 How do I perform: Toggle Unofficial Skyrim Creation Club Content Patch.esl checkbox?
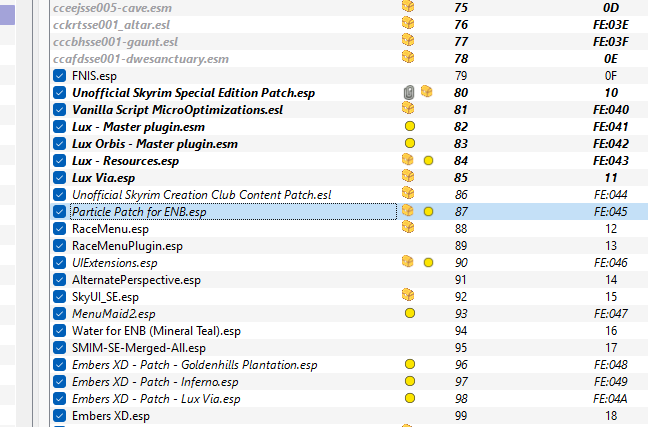[60, 195]
